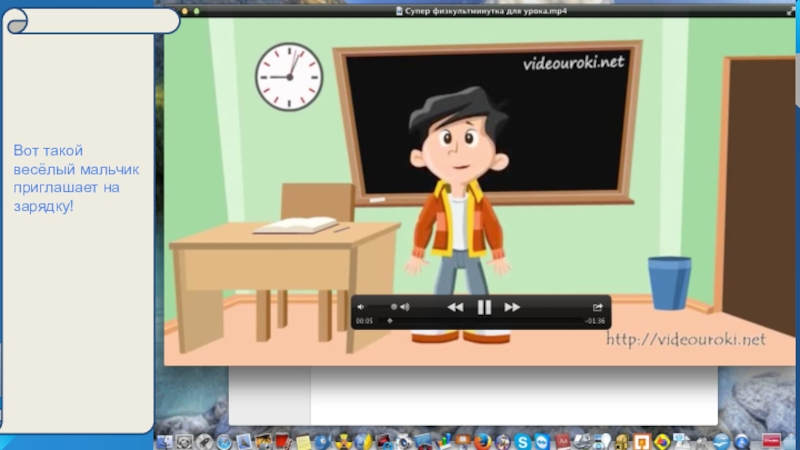Open Firefox from the Dock
This screenshot has height=450, width=800.
pos(479,441)
